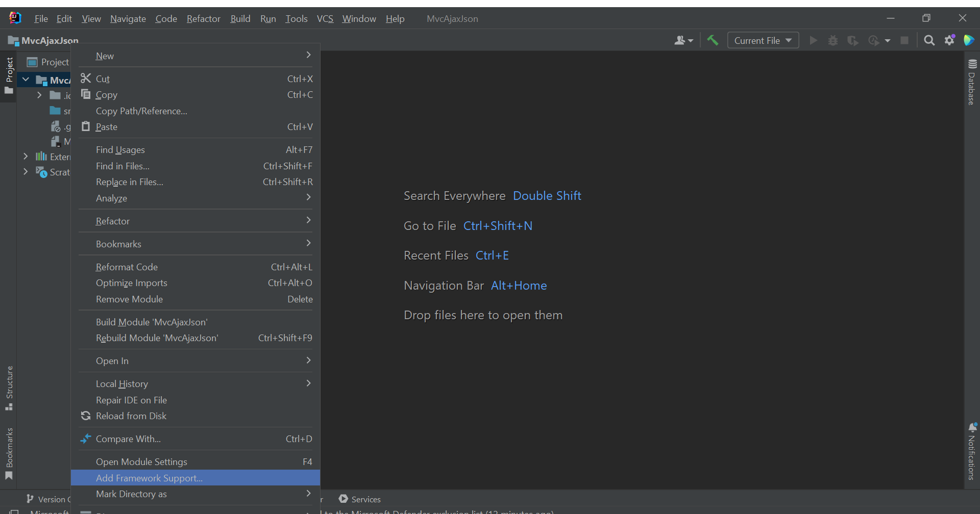
Task: Toggle the Structure tool window tab
Action: 9,388
